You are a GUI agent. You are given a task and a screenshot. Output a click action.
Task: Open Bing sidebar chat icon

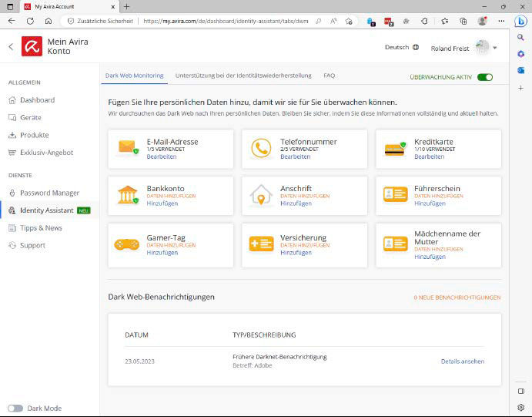pos(520,21)
